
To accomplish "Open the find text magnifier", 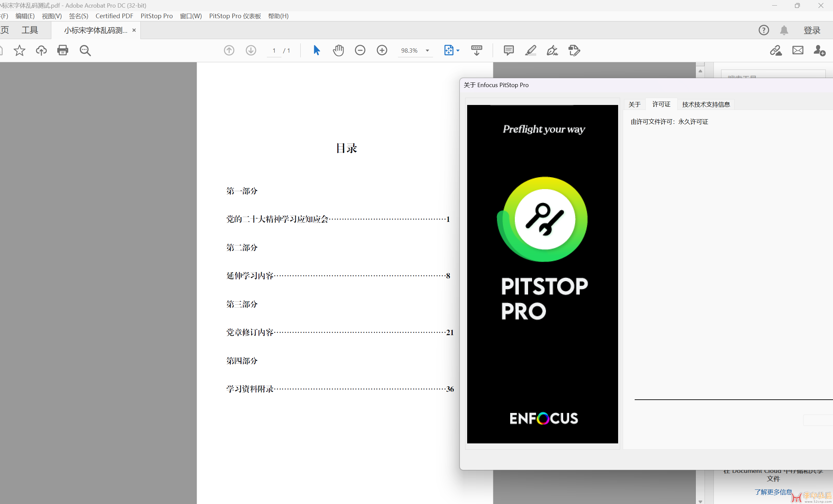I will pyautogui.click(x=85, y=50).
